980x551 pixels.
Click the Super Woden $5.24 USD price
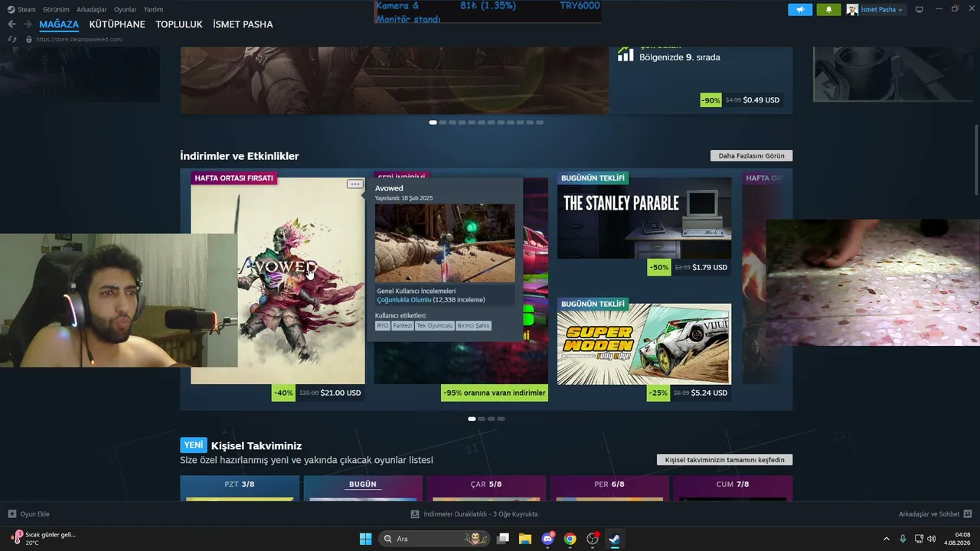pyautogui.click(x=710, y=393)
